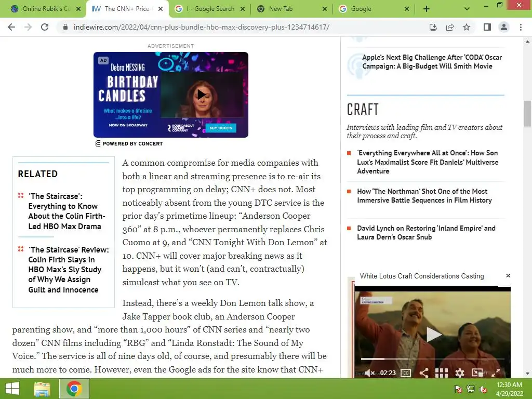This screenshot has width=532, height=399.
Task: Open the Windows Start menu
Action: [x=12, y=389]
